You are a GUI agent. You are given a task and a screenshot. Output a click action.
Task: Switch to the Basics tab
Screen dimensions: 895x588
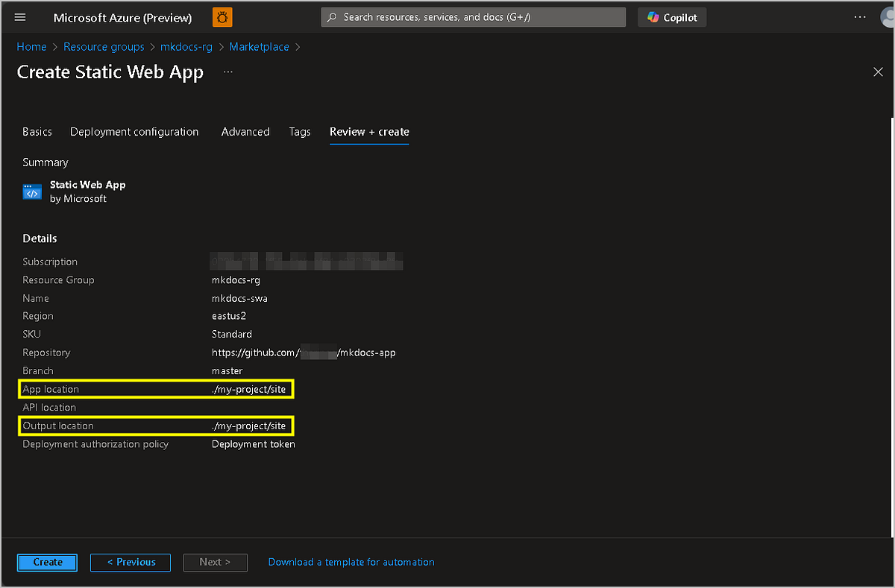click(x=37, y=132)
